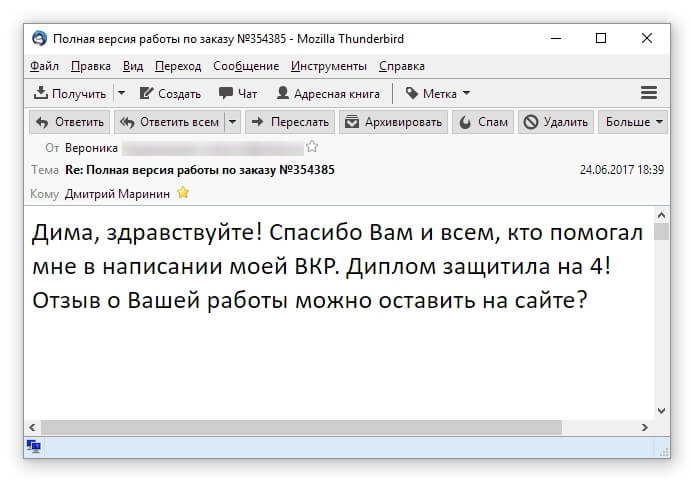Open the Сообщение menu
692x480 pixels.
tap(246, 66)
